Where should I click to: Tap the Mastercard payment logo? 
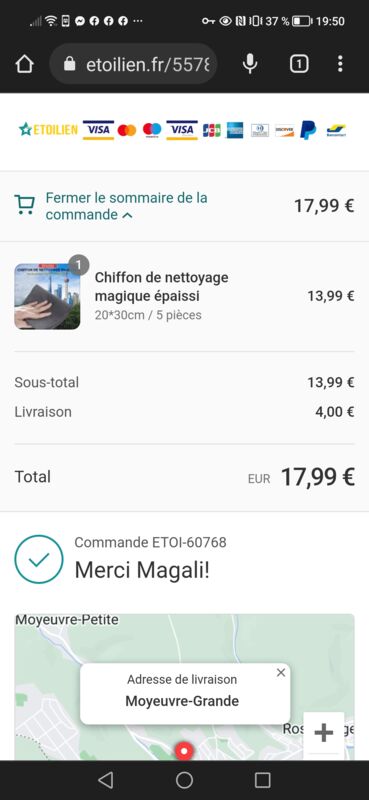click(127, 130)
